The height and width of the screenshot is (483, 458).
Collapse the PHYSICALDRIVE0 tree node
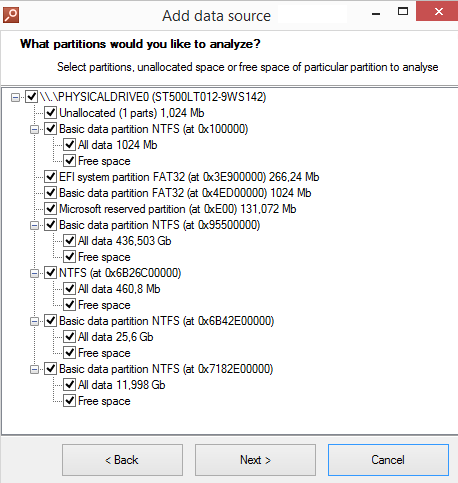tap(15, 97)
